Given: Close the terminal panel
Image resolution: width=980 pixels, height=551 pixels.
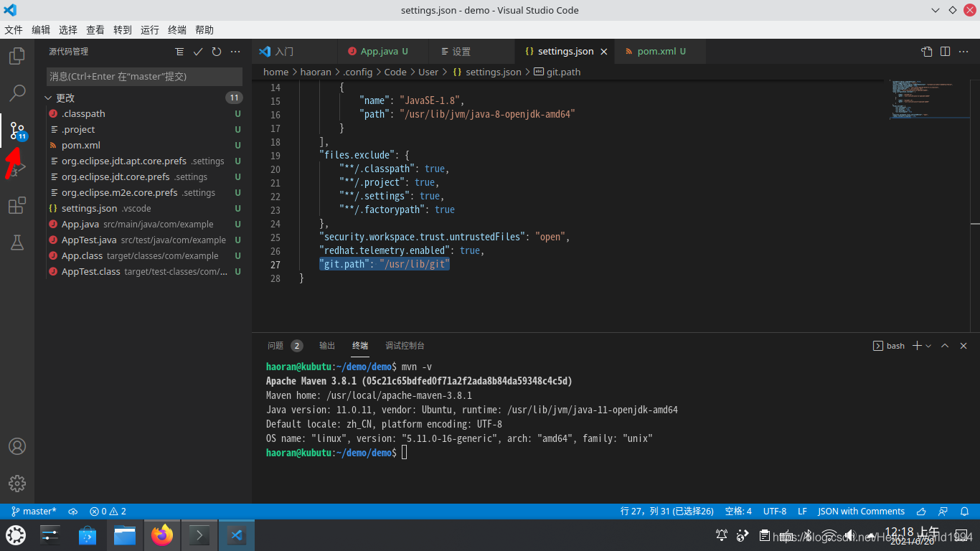Looking at the screenshot, I should 963,346.
